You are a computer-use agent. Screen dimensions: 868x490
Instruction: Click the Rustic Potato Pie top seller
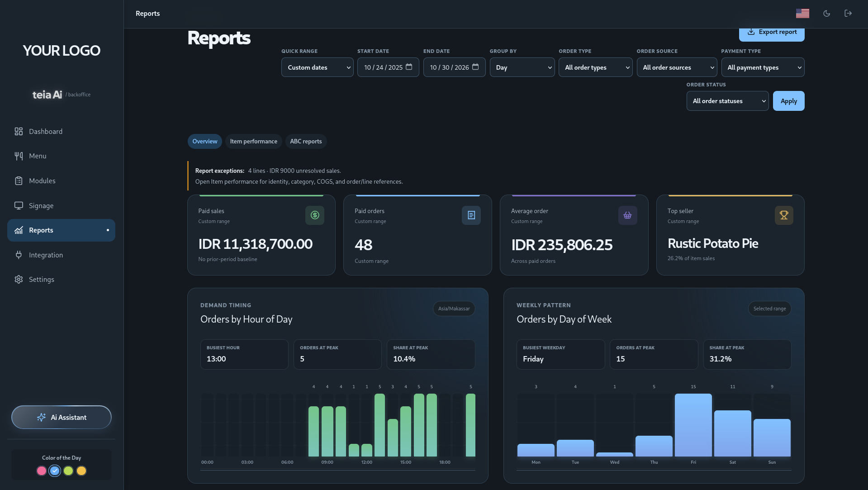click(x=713, y=243)
